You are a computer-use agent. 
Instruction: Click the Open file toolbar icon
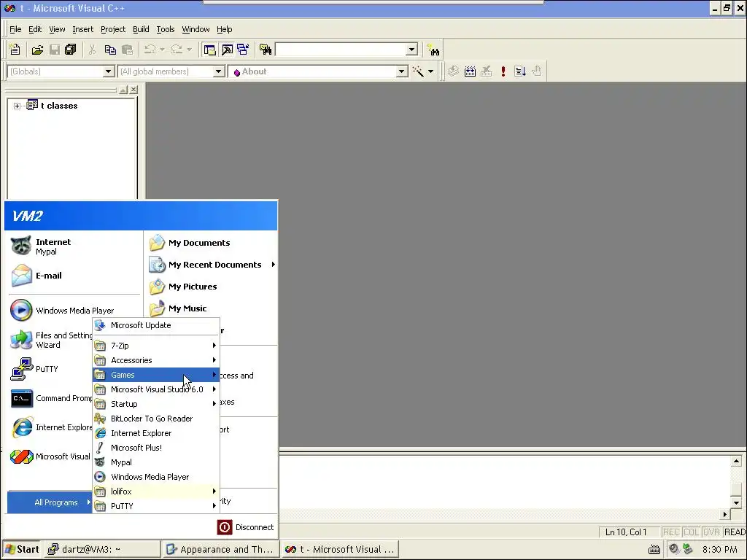tap(38, 50)
